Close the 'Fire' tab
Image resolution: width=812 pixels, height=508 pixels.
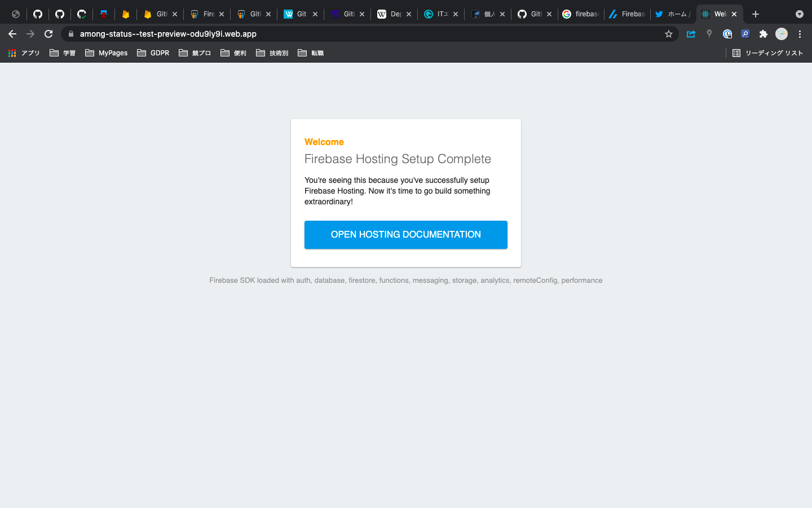coord(222,14)
